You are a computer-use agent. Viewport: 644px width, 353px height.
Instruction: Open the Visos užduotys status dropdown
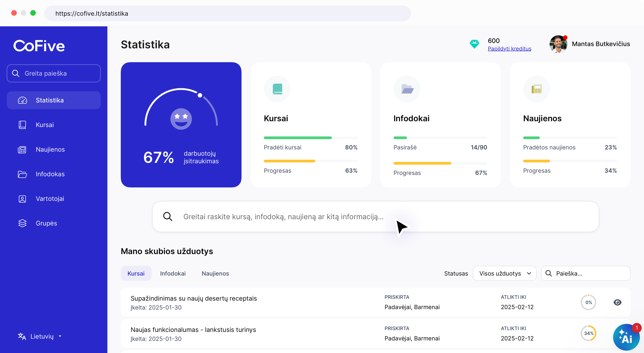[505, 273]
